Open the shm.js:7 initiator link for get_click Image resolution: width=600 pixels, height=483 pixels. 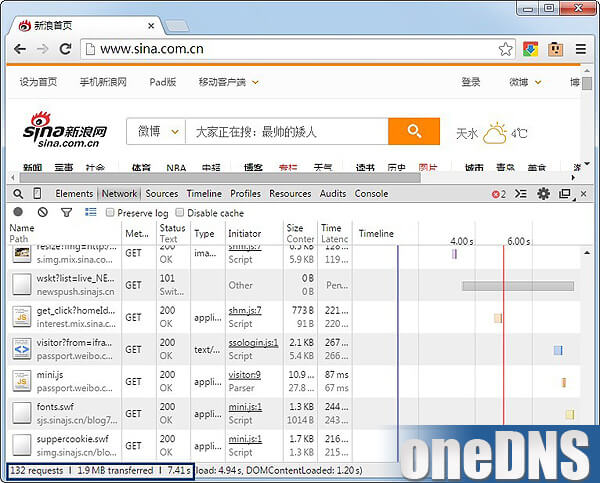point(245,310)
